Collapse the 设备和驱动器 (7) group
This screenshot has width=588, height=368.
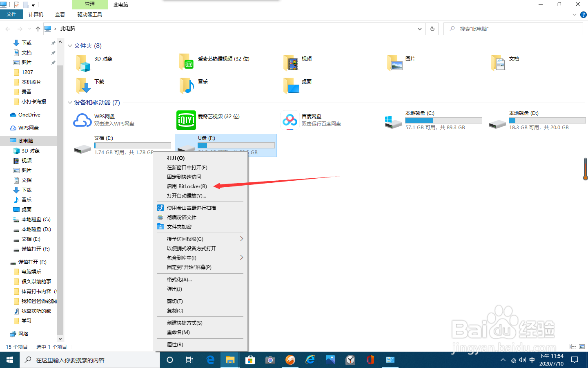(x=70, y=103)
